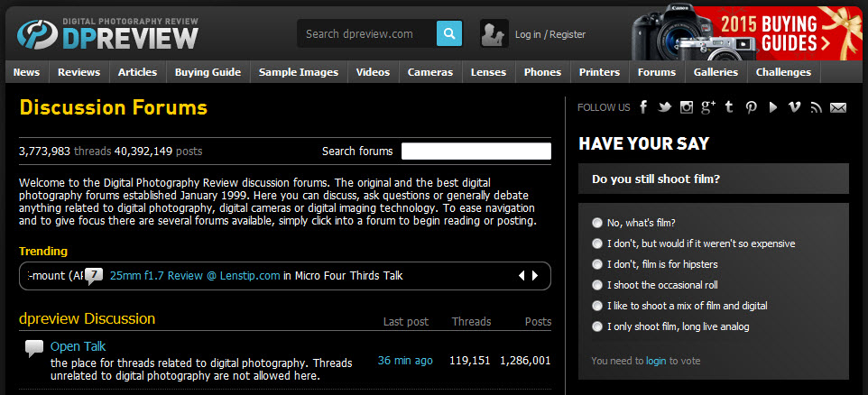This screenshot has height=395, width=868.
Task: Open the Tumblr follow icon
Action: (729, 107)
